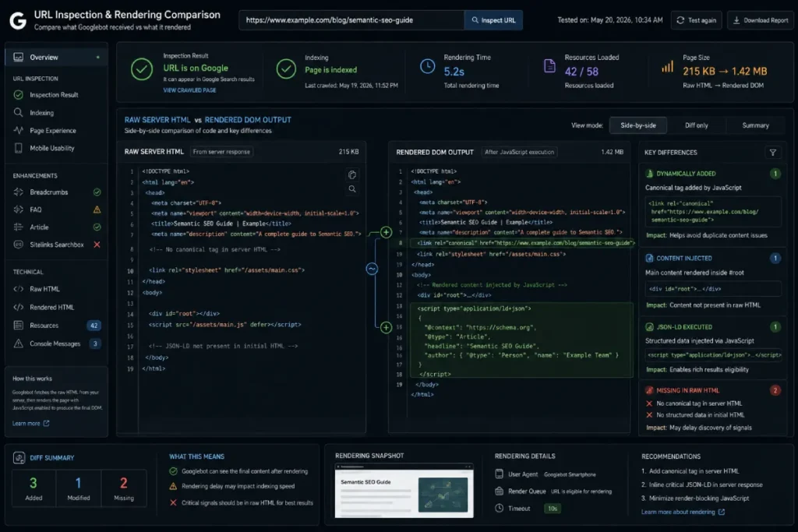Click the lower green plus diff marker

[387, 328]
